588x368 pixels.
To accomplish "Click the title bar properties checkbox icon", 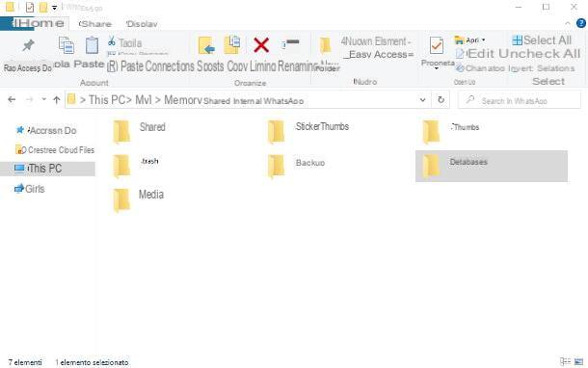I will tap(30, 7).
